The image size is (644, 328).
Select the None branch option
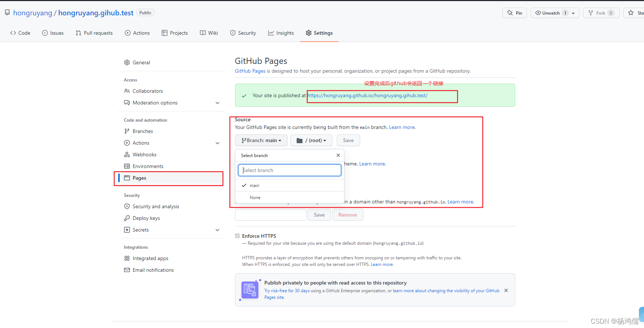point(290,198)
